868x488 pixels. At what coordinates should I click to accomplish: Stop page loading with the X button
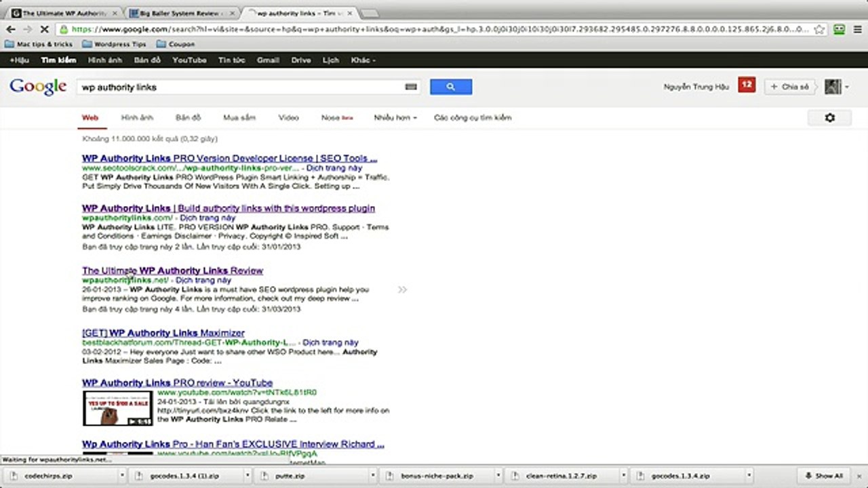click(x=45, y=29)
